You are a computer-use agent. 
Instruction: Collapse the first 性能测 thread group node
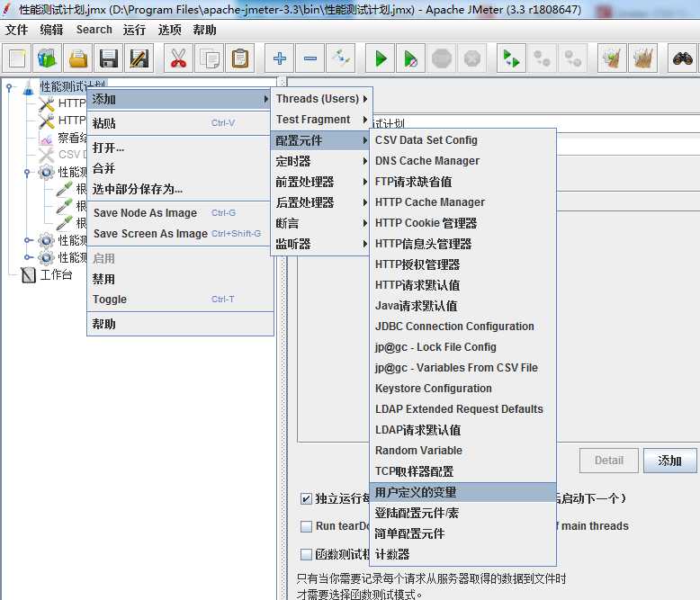pyautogui.click(x=27, y=172)
